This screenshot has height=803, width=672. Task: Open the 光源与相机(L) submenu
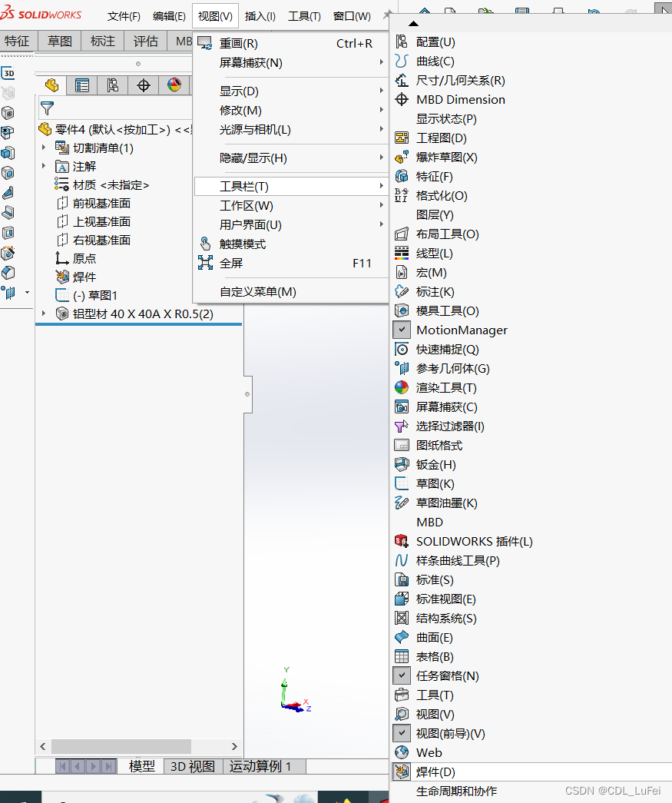click(291, 130)
